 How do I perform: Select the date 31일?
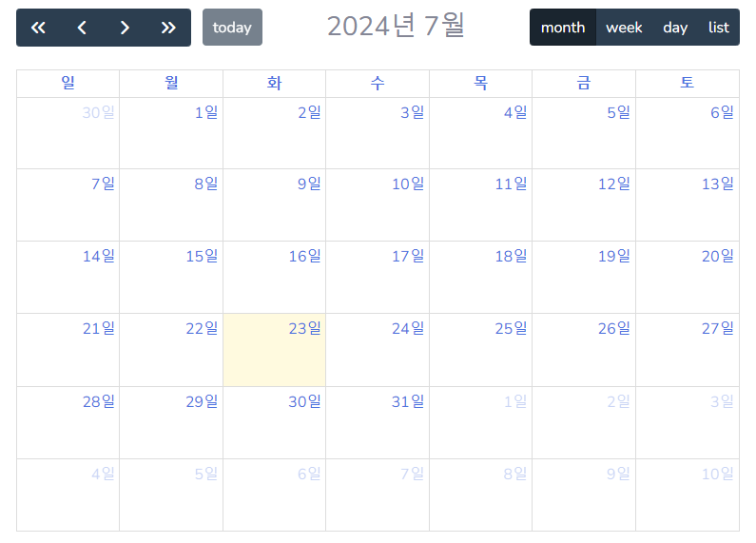pos(408,401)
